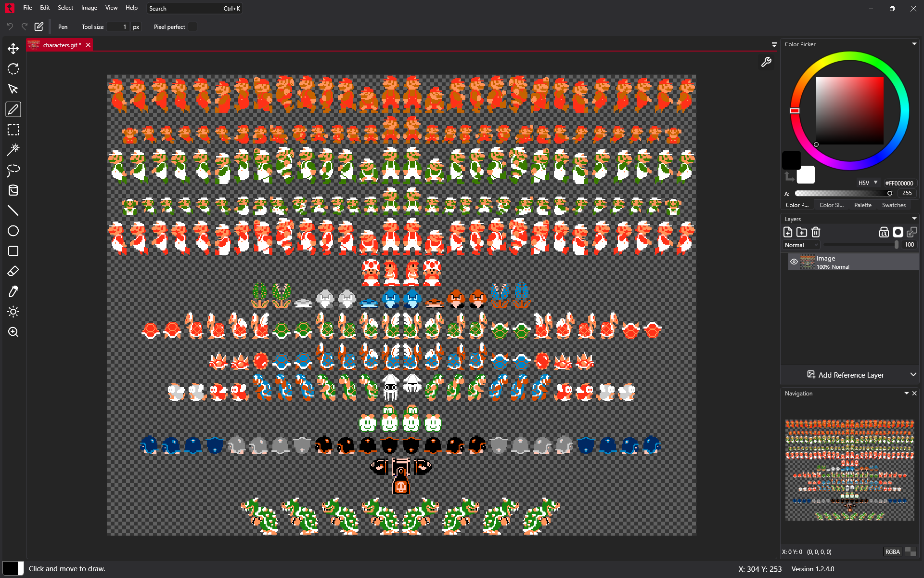Click Add Reference Layer button
This screenshot has height=578, width=924.
pyautogui.click(x=846, y=375)
